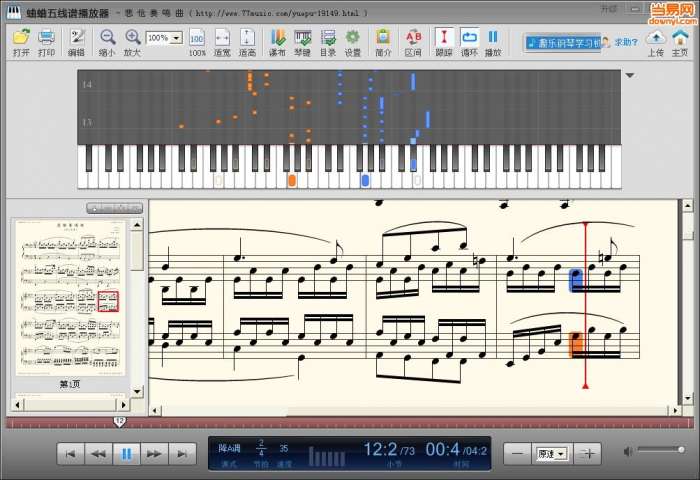700x480 pixels.
Task: Click the Zoom in (放大) magnifier
Action: (132, 38)
